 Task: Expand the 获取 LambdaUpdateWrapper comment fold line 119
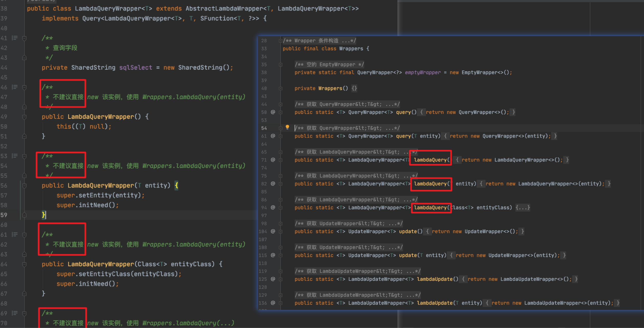(x=281, y=271)
